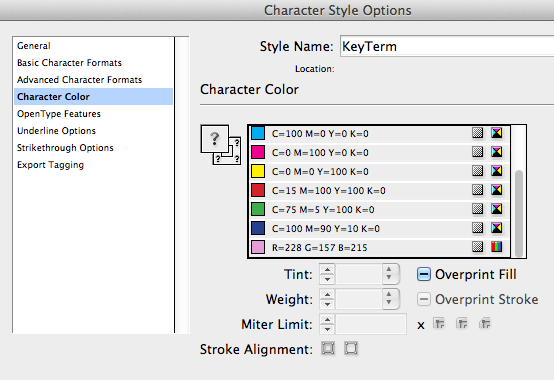Click the Style Name field containing KeyTerm
Viewport: 554px width, 380px height.
[x=447, y=46]
